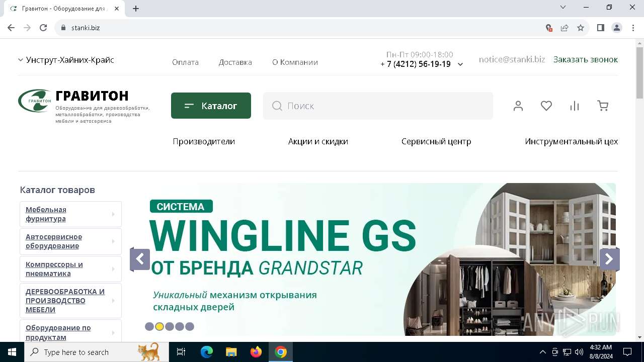Viewport: 644px width, 362px height.
Task: Click the Гравитон logo
Action: pos(34,101)
